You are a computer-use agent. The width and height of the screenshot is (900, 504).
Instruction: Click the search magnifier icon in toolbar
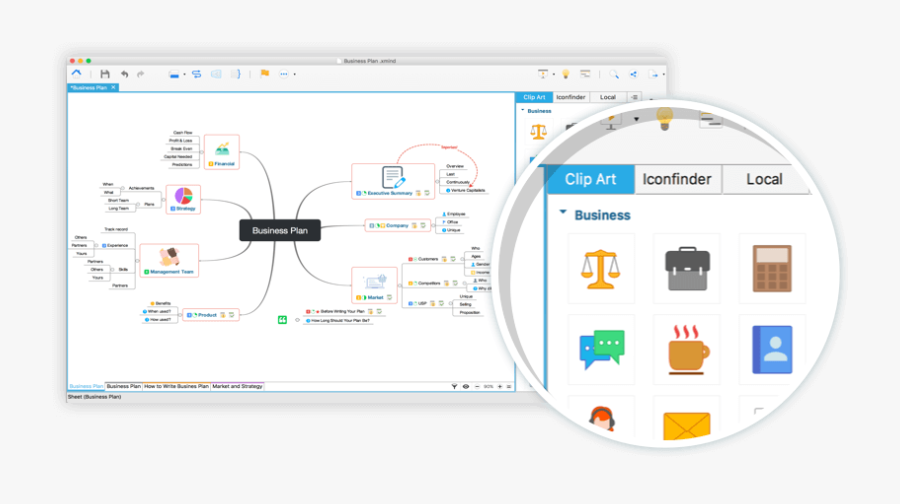pos(614,74)
